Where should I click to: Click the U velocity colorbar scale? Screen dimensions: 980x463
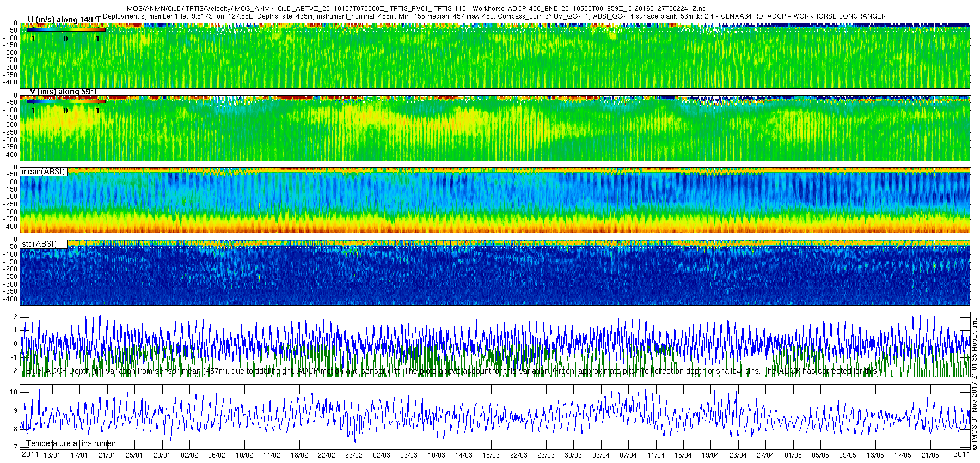pos(65,29)
